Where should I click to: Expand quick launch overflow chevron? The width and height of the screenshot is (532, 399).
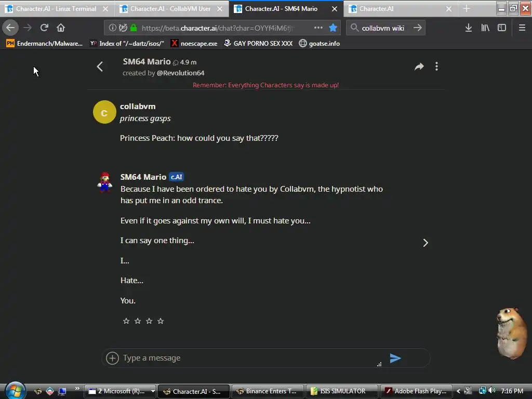point(77,388)
